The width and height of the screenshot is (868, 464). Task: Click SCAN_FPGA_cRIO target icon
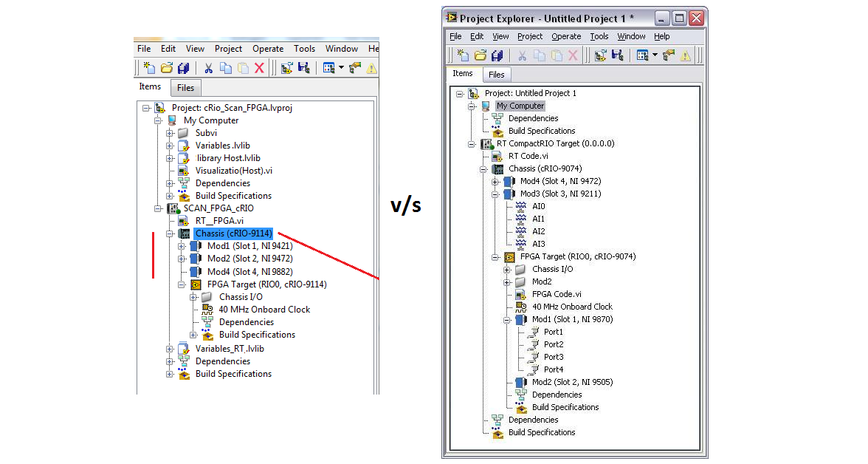174,208
